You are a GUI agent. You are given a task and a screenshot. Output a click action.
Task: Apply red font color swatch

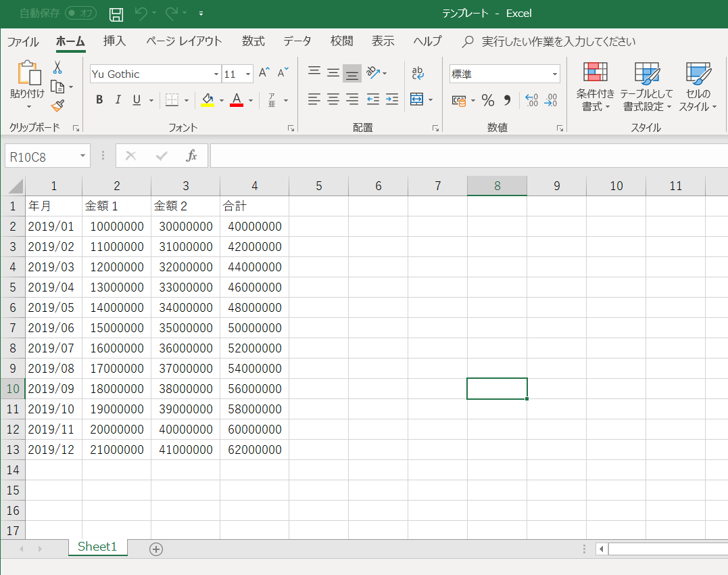pyautogui.click(x=237, y=100)
